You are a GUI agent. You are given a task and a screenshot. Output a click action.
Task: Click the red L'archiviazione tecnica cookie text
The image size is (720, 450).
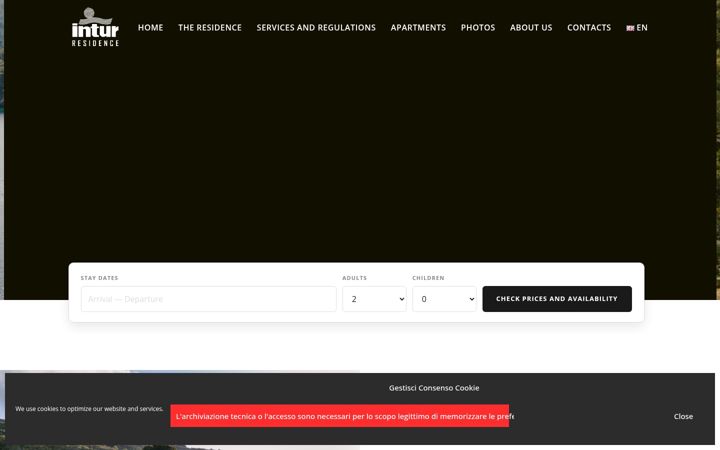(x=340, y=416)
